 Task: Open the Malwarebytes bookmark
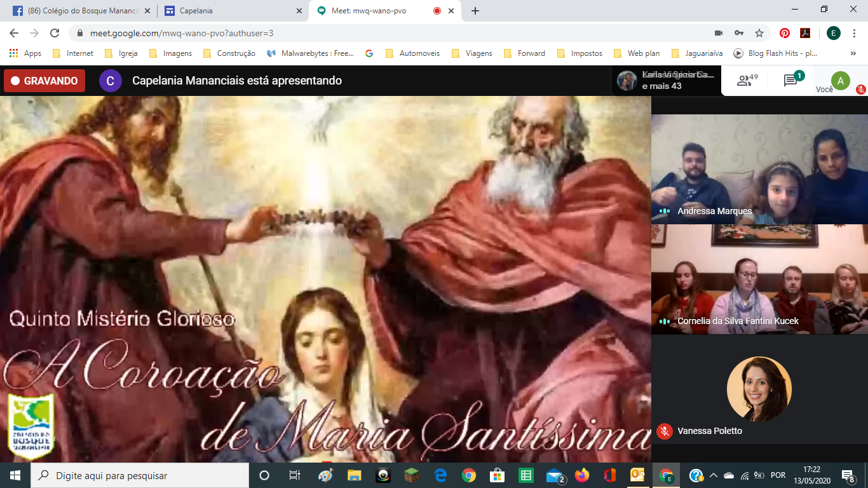(x=311, y=53)
